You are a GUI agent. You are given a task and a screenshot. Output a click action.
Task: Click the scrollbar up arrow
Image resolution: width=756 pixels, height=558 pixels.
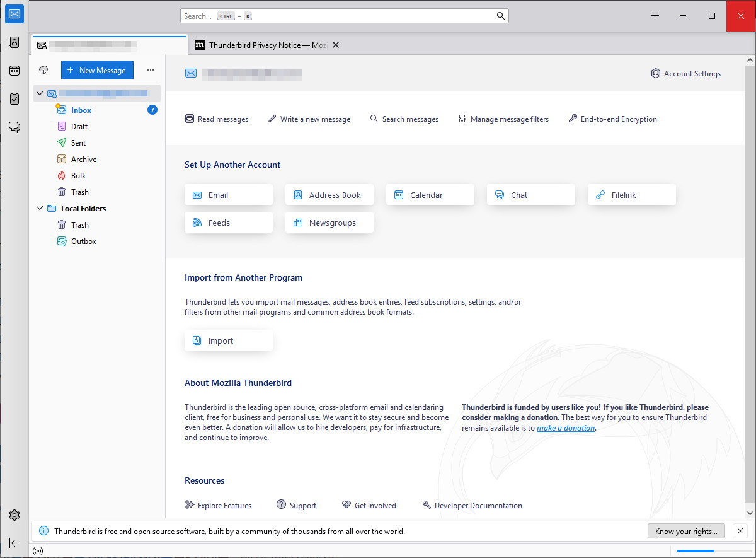(750, 60)
